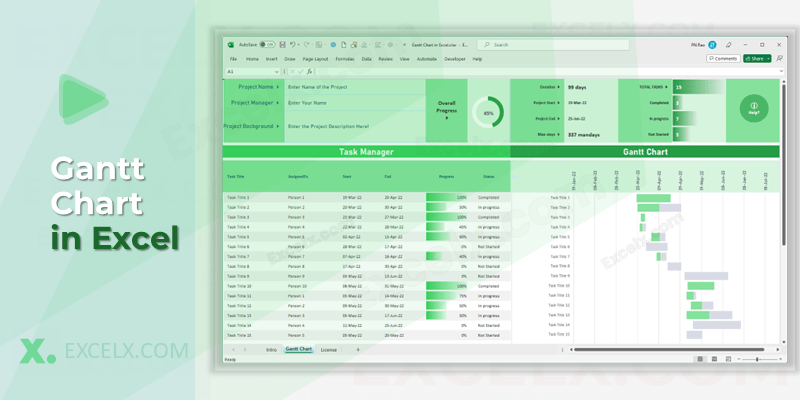Add a new sheet with the plus icon

coord(358,350)
